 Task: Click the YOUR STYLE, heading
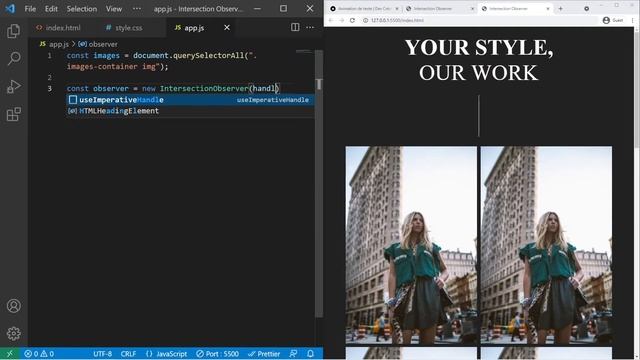click(479, 47)
